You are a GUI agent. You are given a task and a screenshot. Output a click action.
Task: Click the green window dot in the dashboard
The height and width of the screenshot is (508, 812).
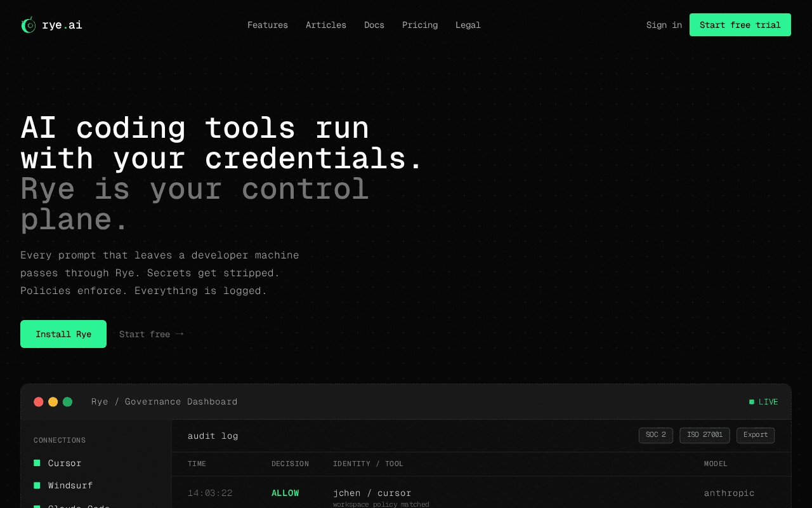coord(68,402)
